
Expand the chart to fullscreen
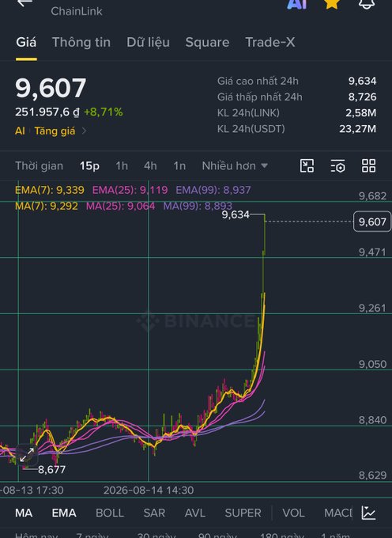click(x=27, y=455)
